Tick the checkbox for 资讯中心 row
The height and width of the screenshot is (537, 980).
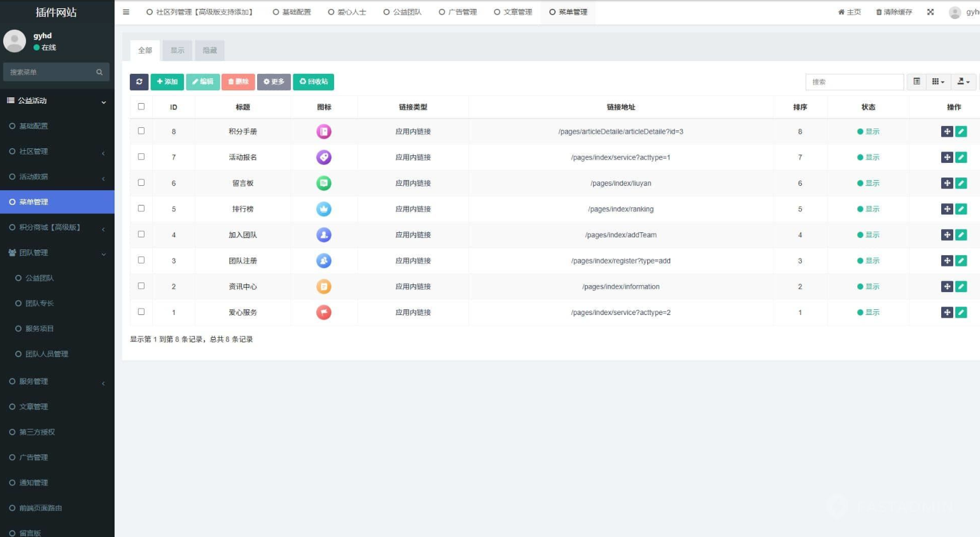pos(141,286)
